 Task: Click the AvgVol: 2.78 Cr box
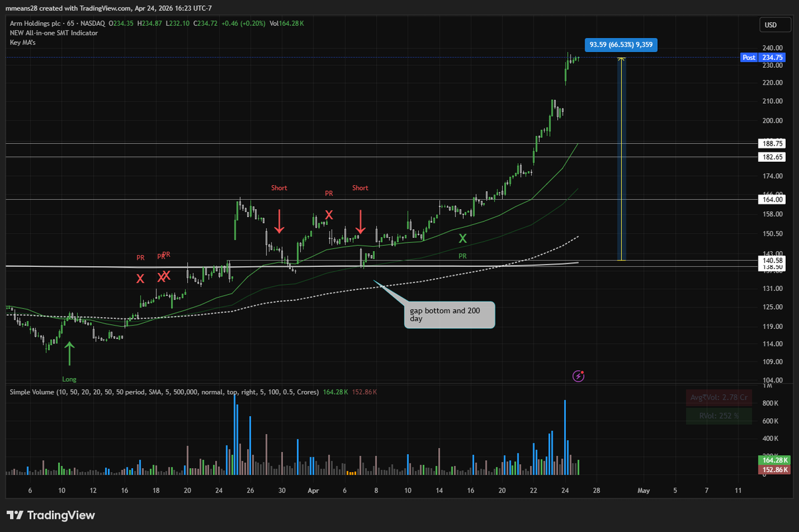718,398
